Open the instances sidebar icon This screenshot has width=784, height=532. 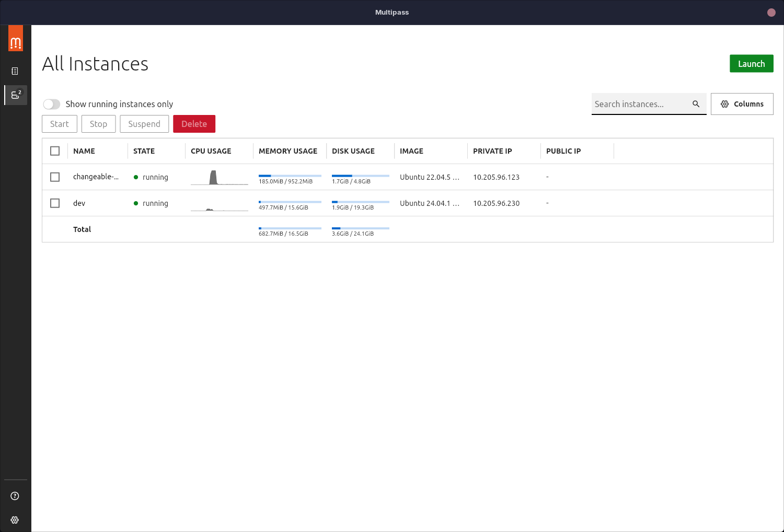point(16,95)
